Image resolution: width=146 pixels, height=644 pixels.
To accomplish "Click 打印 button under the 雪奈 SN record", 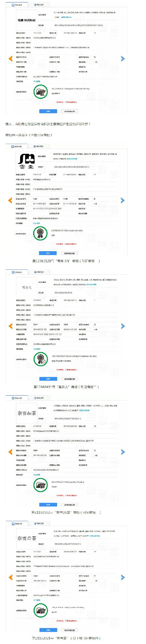I will (x=48, y=253).
